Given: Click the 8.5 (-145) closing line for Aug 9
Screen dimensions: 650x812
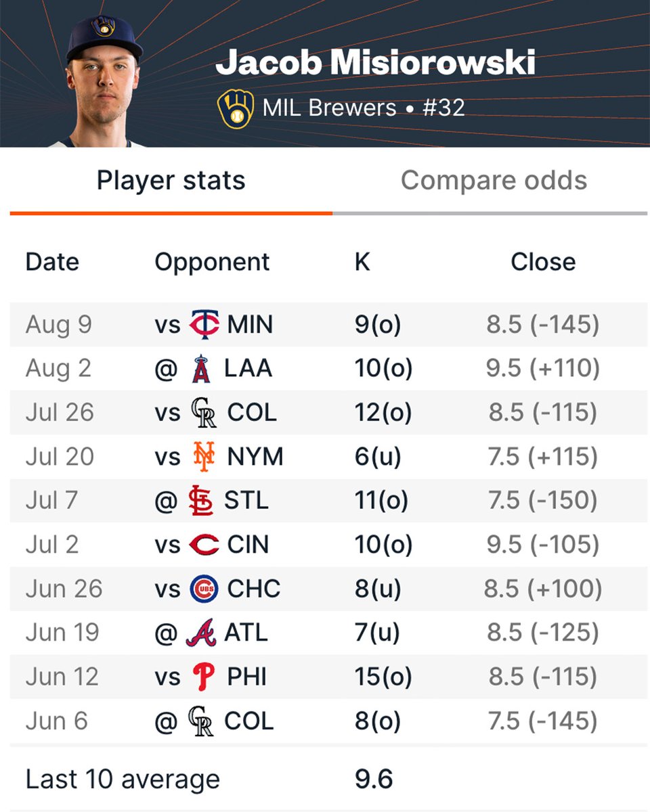Looking at the screenshot, I should click(x=543, y=325).
